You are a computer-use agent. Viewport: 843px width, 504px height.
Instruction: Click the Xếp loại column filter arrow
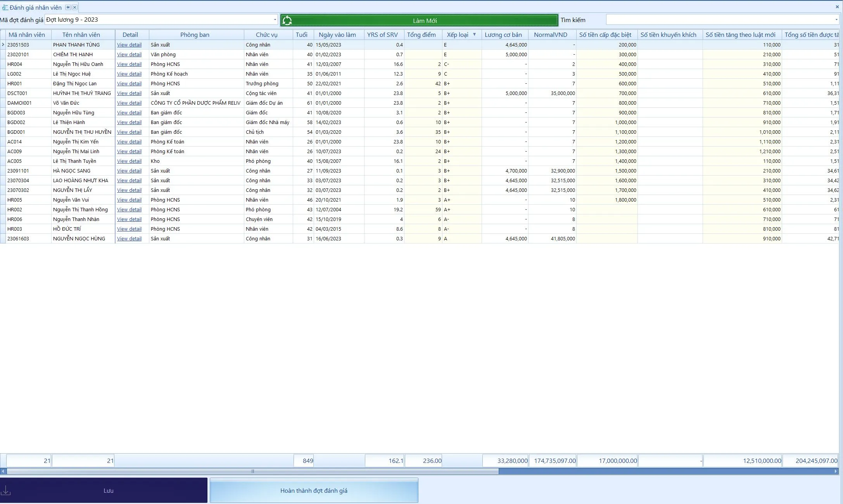click(x=474, y=35)
